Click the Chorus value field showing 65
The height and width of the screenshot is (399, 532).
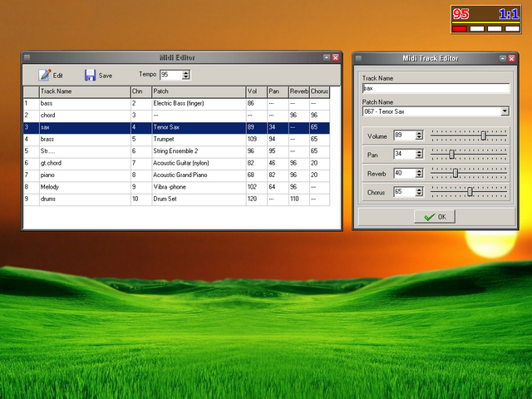tap(405, 192)
